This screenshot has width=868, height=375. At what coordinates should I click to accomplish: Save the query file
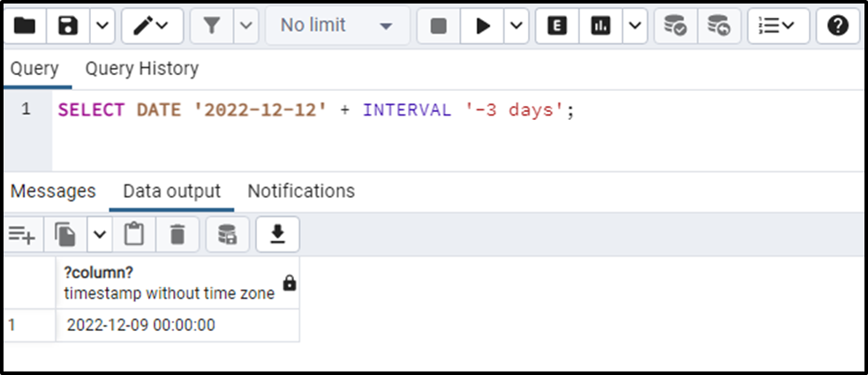point(68,26)
